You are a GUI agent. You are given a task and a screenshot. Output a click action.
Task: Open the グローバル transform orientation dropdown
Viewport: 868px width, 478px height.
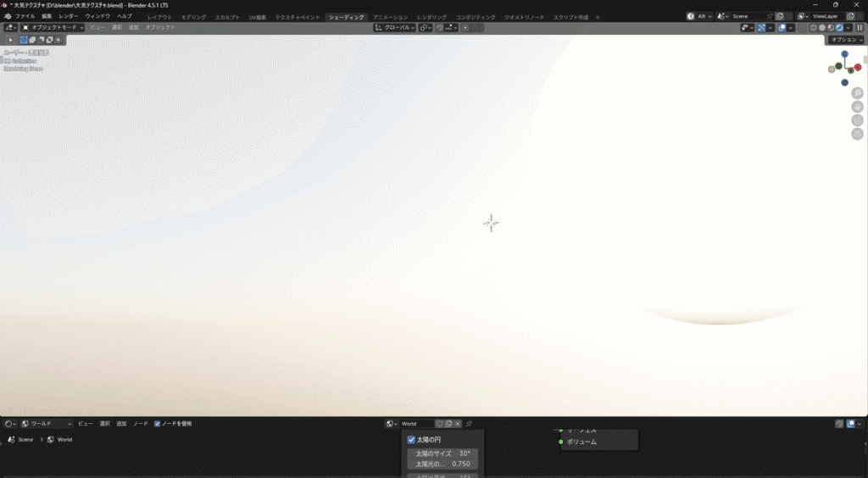pyautogui.click(x=395, y=28)
